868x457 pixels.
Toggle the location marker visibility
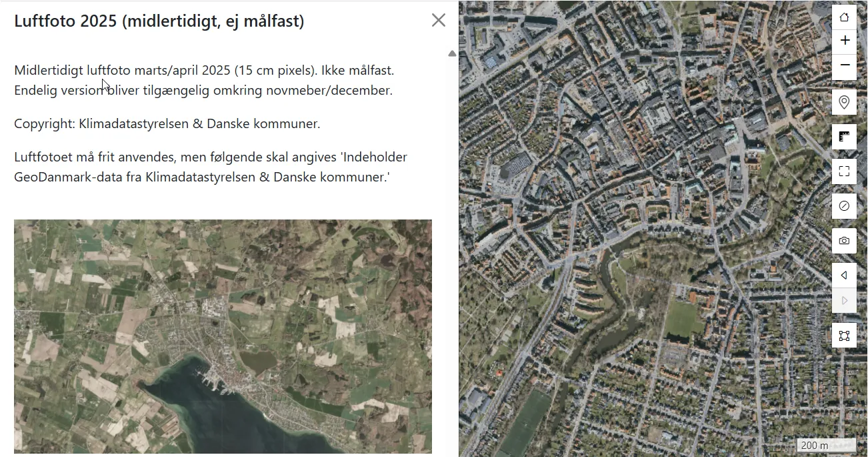click(x=844, y=101)
